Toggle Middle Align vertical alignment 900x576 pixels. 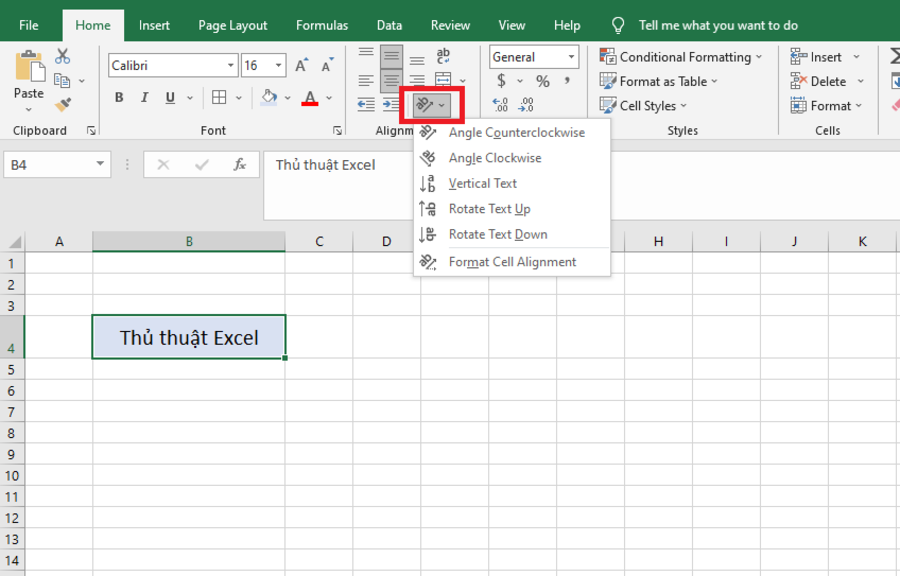pos(391,56)
